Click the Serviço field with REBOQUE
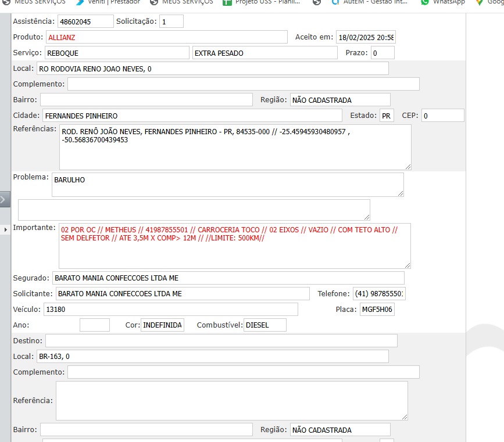 pos(117,53)
